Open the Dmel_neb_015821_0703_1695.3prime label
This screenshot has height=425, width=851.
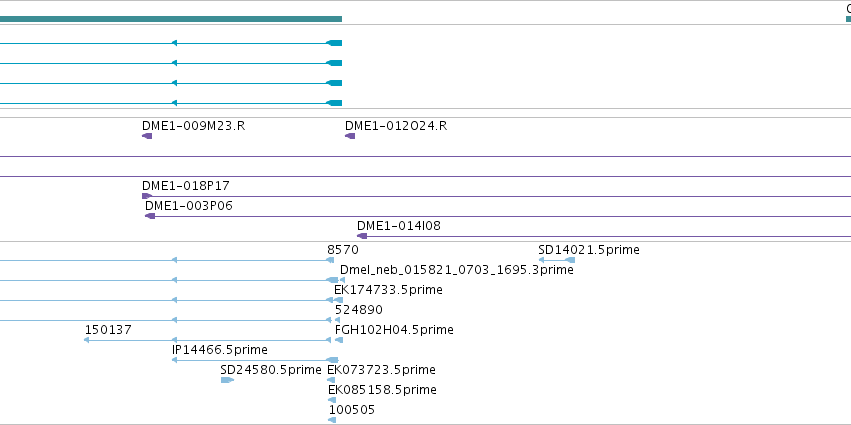coord(456,270)
